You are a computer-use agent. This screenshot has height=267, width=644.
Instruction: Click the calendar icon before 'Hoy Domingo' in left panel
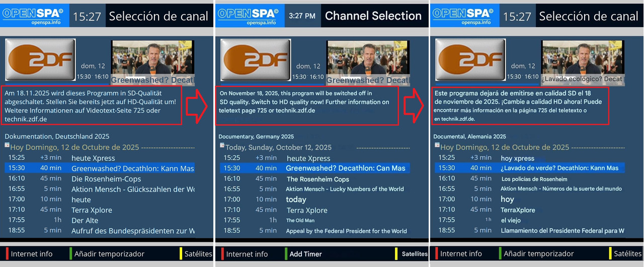point(7,146)
